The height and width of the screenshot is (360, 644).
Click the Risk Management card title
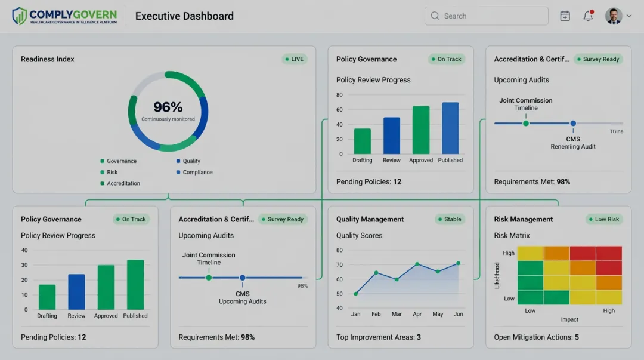[524, 219]
